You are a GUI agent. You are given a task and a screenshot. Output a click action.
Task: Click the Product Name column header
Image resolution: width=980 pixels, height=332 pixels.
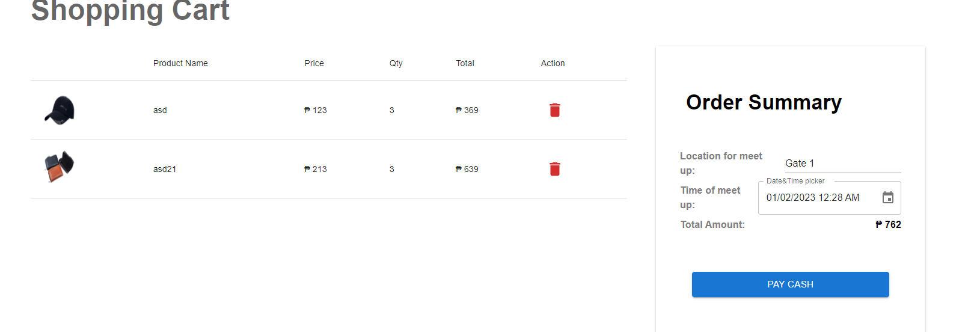180,63
